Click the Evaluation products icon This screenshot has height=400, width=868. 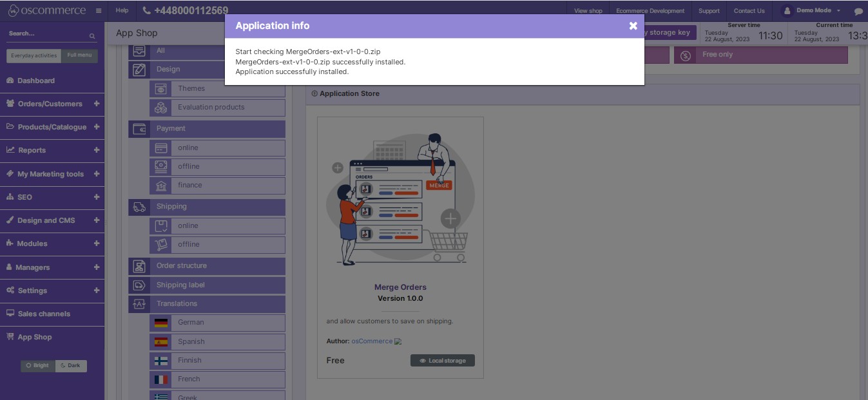pyautogui.click(x=160, y=108)
